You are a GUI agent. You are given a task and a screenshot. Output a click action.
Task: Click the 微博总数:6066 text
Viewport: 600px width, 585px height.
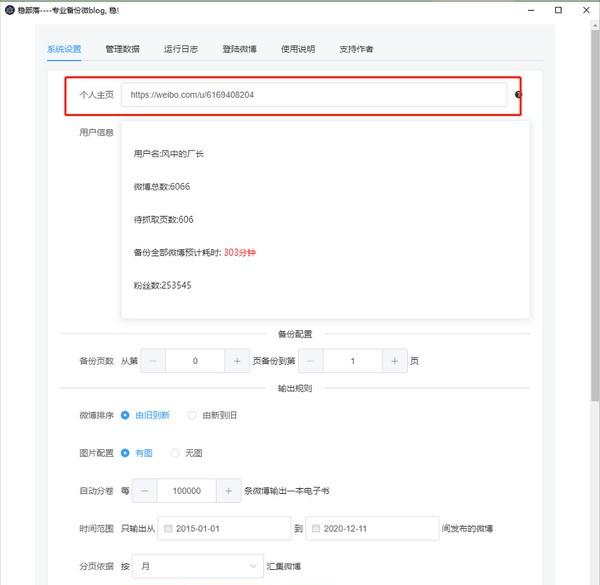coord(162,186)
